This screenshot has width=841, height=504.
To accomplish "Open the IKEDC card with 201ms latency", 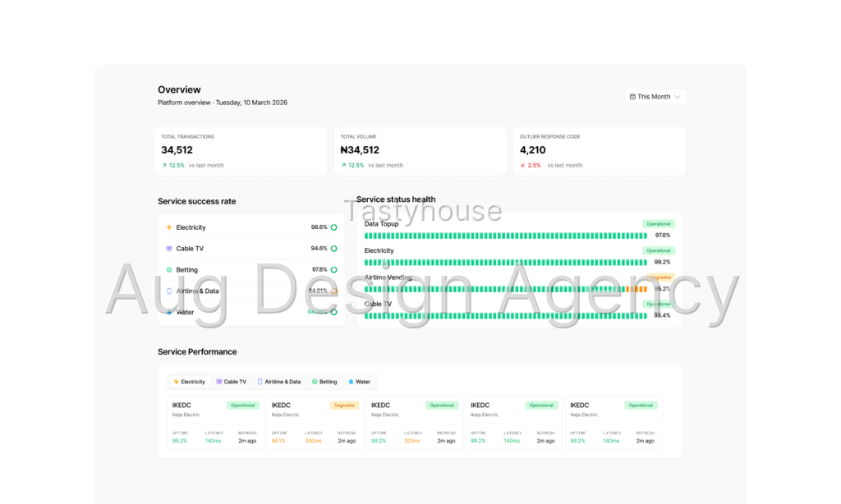I will click(x=415, y=422).
